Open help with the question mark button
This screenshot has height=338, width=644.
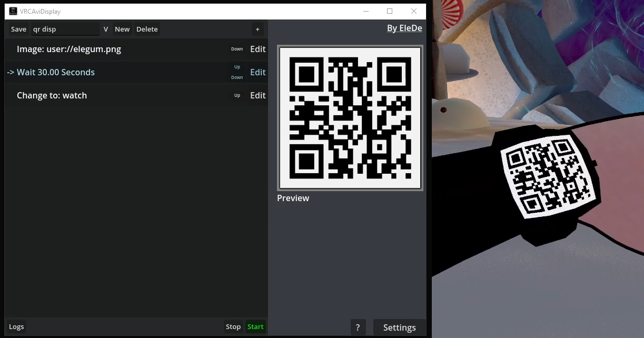pyautogui.click(x=358, y=327)
